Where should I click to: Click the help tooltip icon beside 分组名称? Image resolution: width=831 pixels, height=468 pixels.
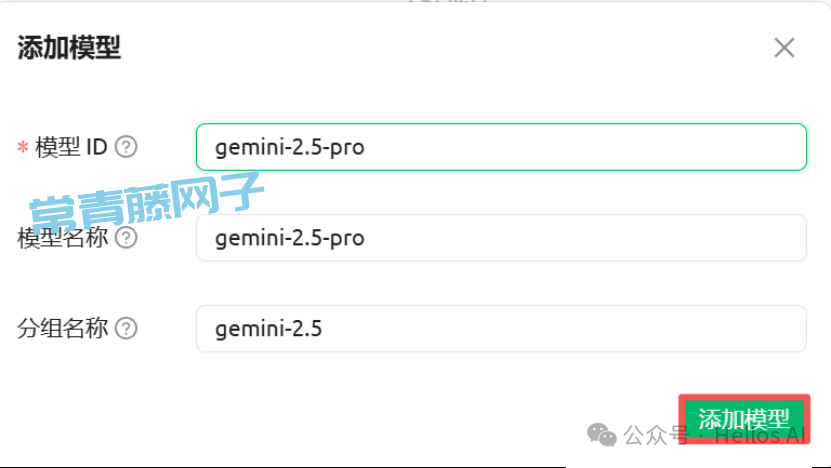click(126, 328)
